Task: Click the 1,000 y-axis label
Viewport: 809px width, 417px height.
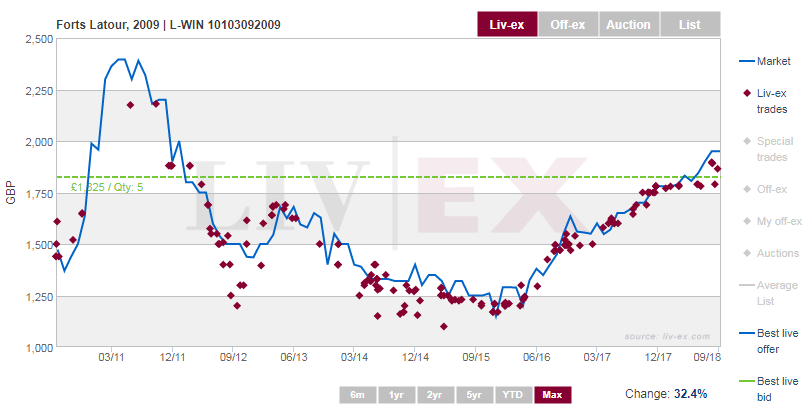Action: tap(39, 348)
